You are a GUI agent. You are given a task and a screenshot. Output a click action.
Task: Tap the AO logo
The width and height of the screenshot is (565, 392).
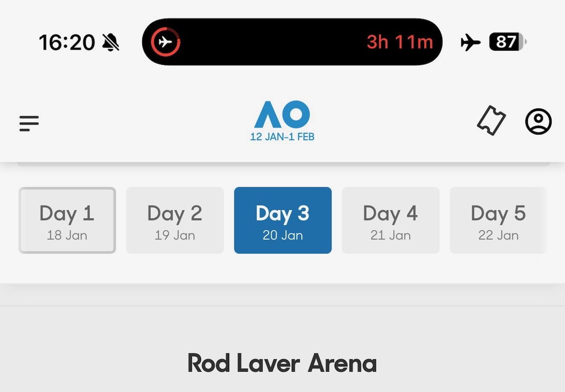click(x=282, y=114)
